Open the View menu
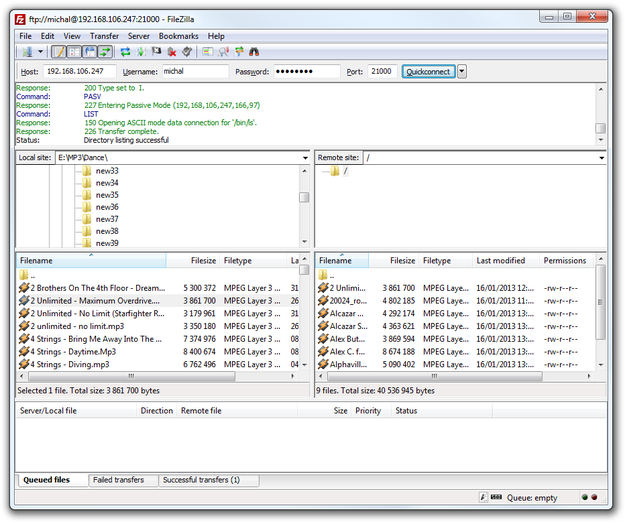 [72, 36]
